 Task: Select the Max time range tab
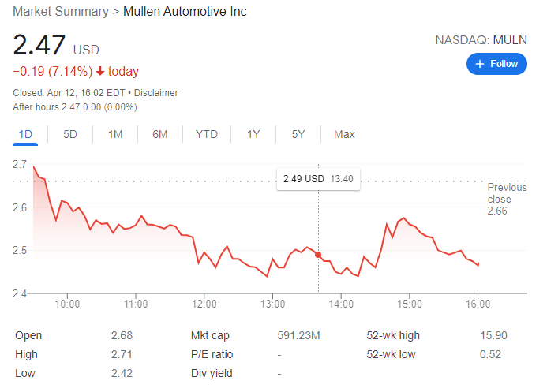(x=344, y=134)
